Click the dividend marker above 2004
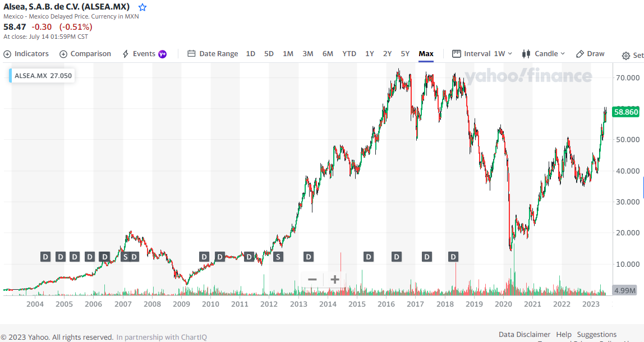 coord(45,257)
